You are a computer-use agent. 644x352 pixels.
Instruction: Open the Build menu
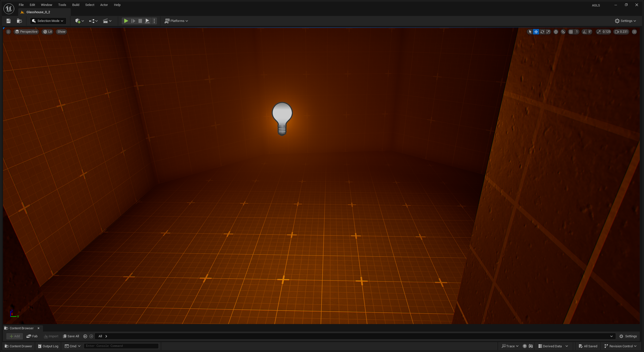(75, 5)
